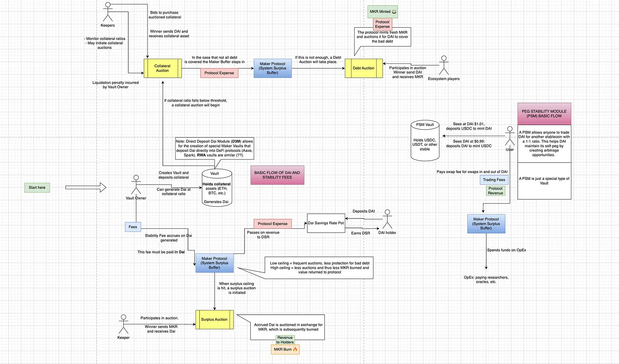Select the yellow Surplus Auction box
The width and height of the screenshot is (619, 364).
214,319
